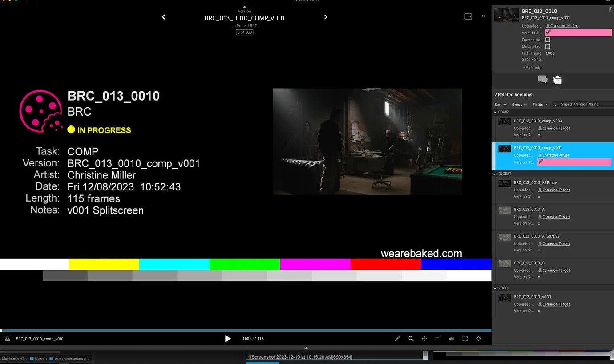Click the pink Version Status field at top
Viewport: 614px width, 364px height.
coord(578,32)
